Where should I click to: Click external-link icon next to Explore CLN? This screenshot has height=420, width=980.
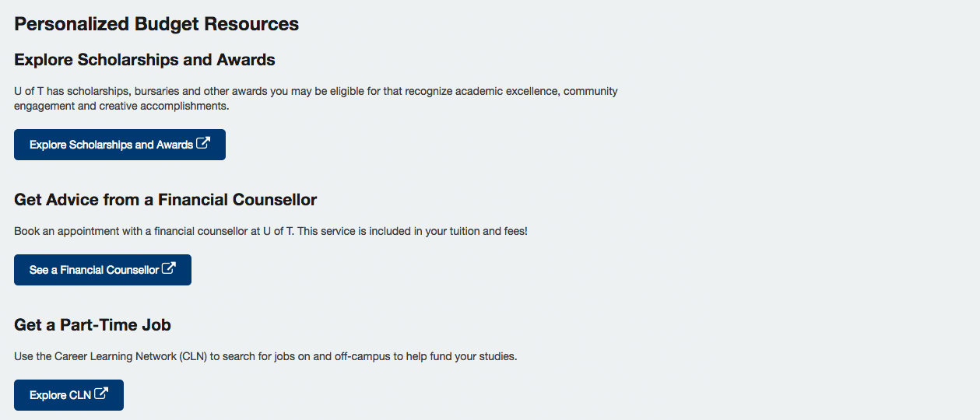point(101,394)
